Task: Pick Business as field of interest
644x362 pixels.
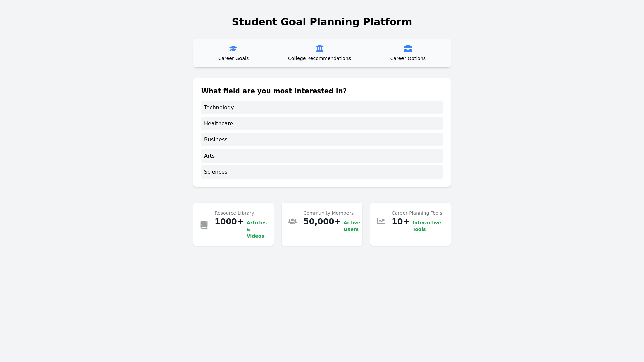Action: (322, 140)
